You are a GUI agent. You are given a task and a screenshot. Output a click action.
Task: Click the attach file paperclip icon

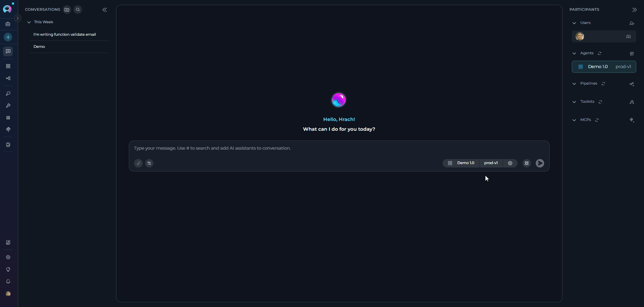pos(138,163)
